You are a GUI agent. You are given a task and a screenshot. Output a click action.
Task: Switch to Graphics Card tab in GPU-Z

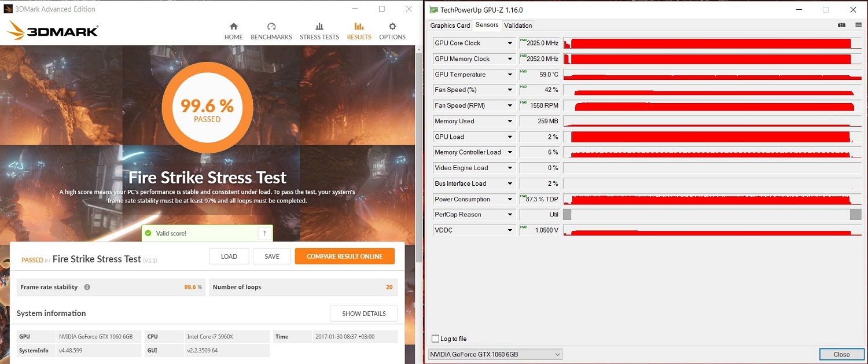click(x=450, y=25)
